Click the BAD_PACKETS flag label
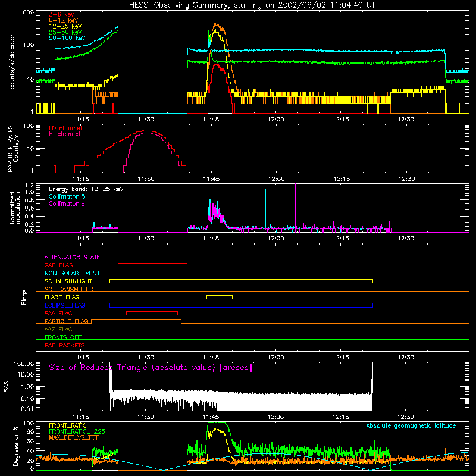The height and width of the screenshot is (476, 476). click(65, 345)
